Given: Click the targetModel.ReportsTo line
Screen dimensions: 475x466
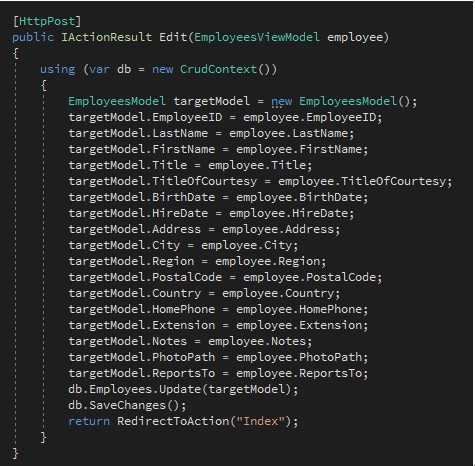Looking at the screenshot, I should point(218,373).
